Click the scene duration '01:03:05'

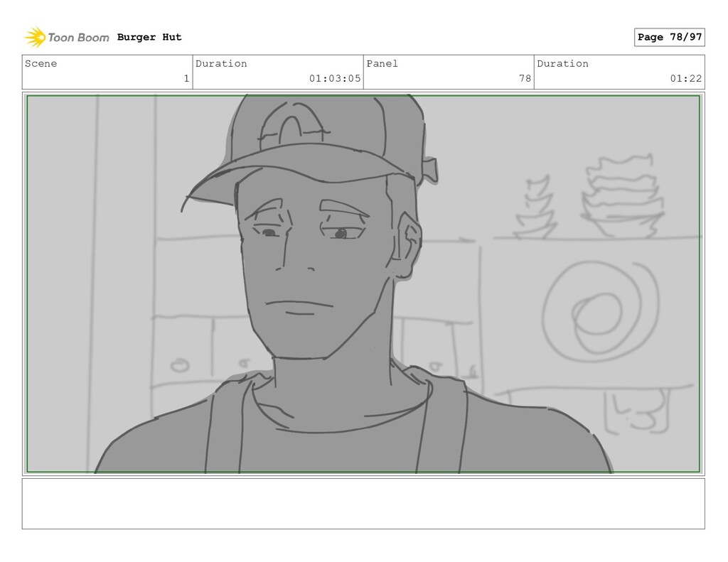point(335,78)
